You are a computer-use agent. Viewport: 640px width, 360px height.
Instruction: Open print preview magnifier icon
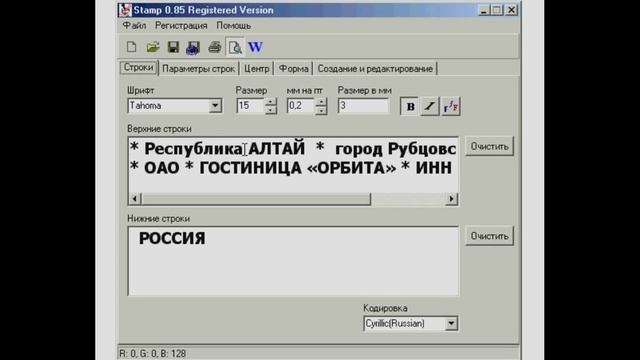tap(235, 47)
